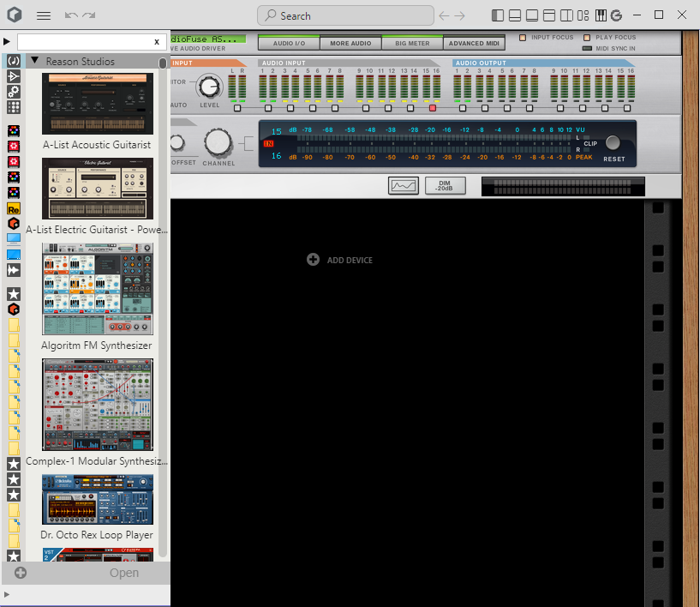The width and height of the screenshot is (700, 607).
Task: Click the VST 2 device thumbnail at list bottom
Action: (x=98, y=555)
